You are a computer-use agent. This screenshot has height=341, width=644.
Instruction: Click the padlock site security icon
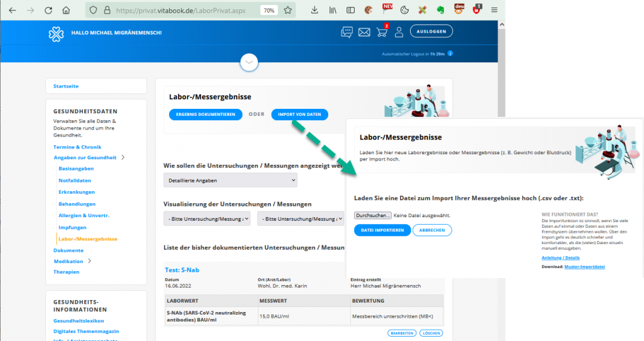click(x=107, y=10)
